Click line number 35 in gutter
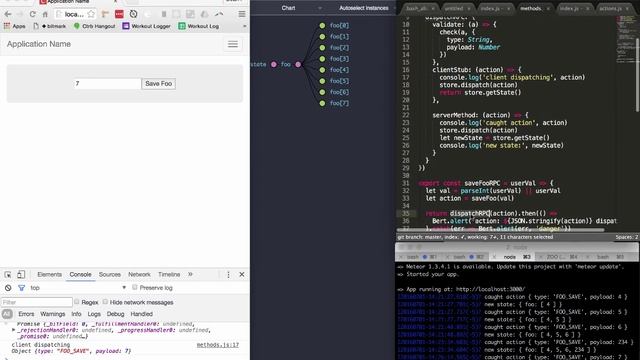640x360 pixels. coord(406,213)
